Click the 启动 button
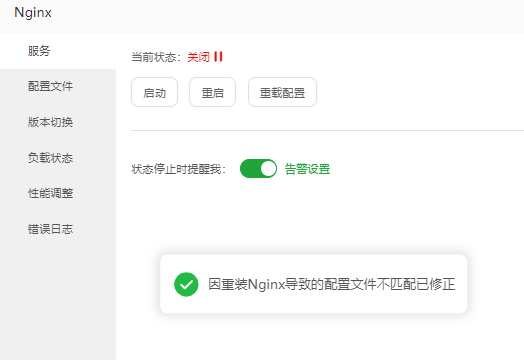 coord(154,92)
